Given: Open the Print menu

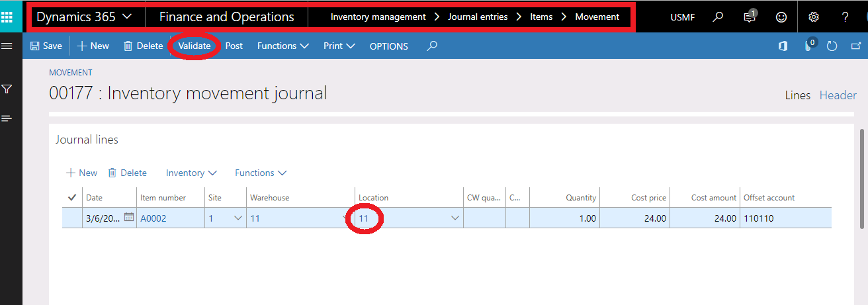Looking at the screenshot, I should pos(339,46).
